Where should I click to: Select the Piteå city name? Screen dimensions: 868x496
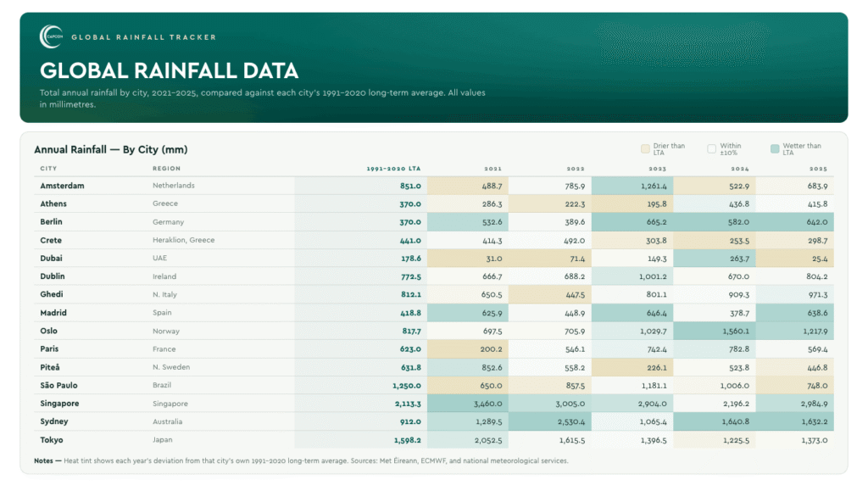(50, 367)
